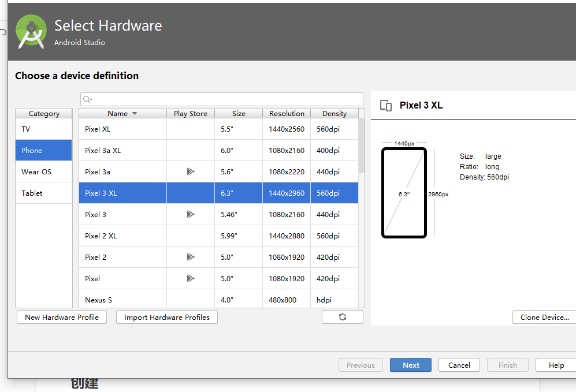Click the Pixel 3 XL device preview image
Image resolution: width=576 pixels, height=392 pixels.
[x=404, y=193]
